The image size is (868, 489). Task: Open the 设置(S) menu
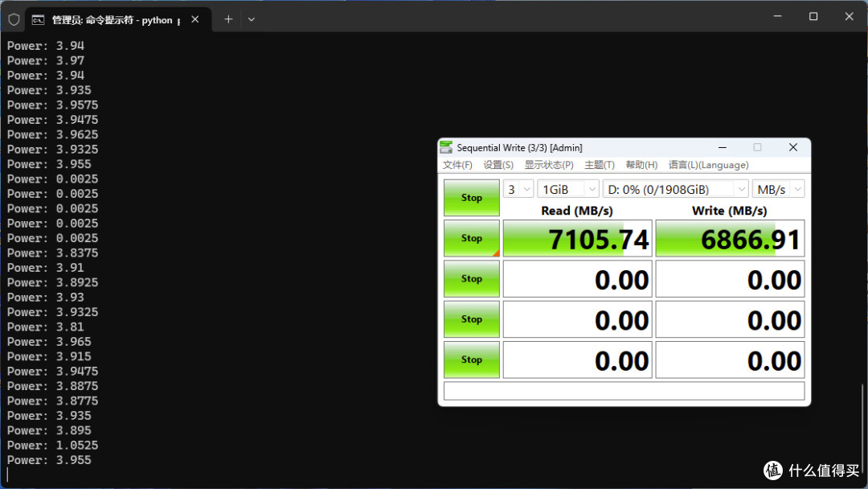coord(498,165)
